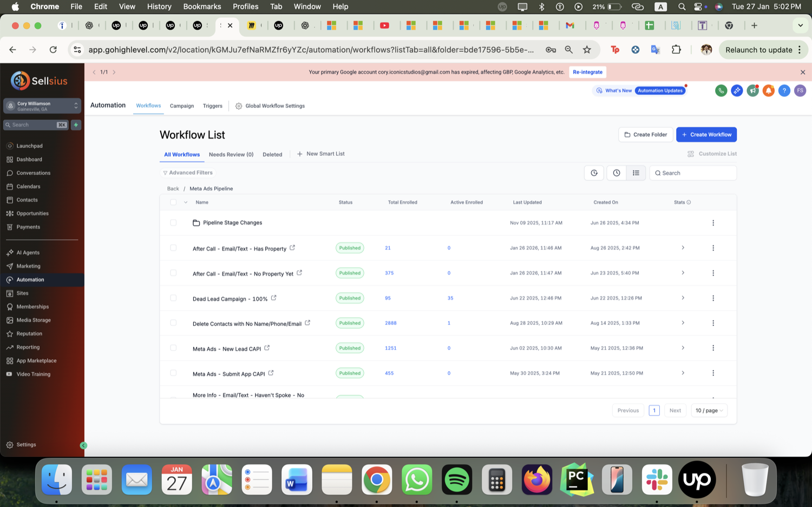Open Reputation in the sidebar
This screenshot has height=507, width=812.
click(x=29, y=333)
